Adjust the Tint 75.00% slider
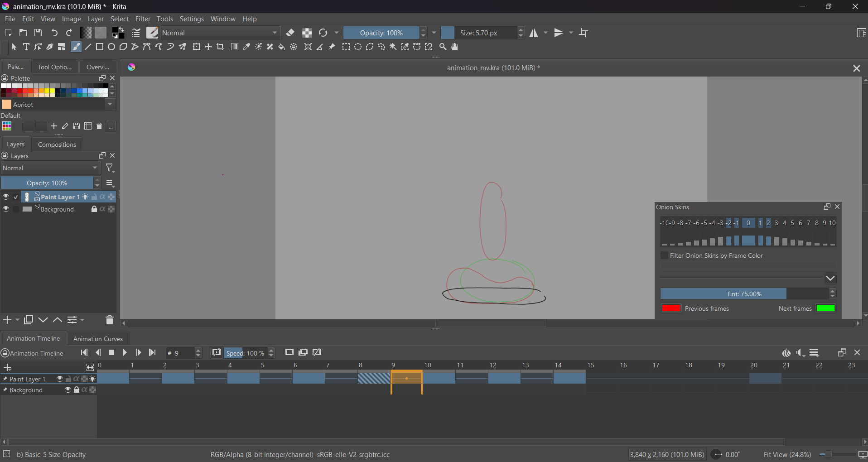Screen dimensions: 868x462 [x=744, y=294]
